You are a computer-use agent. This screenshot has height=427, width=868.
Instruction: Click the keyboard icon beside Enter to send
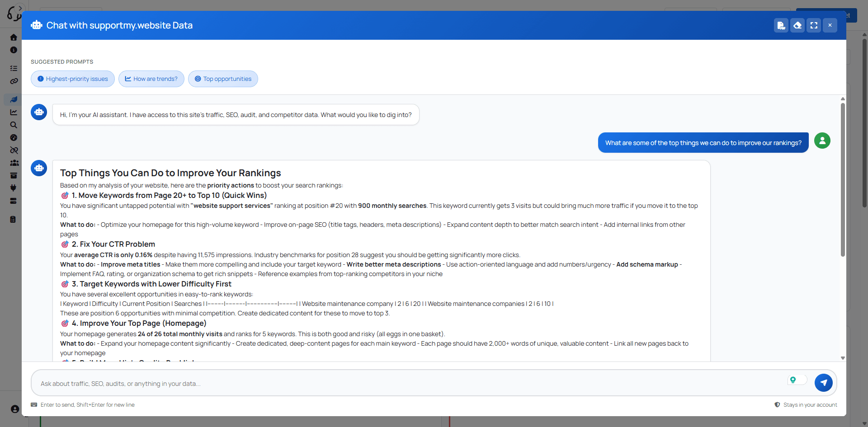[x=34, y=405]
